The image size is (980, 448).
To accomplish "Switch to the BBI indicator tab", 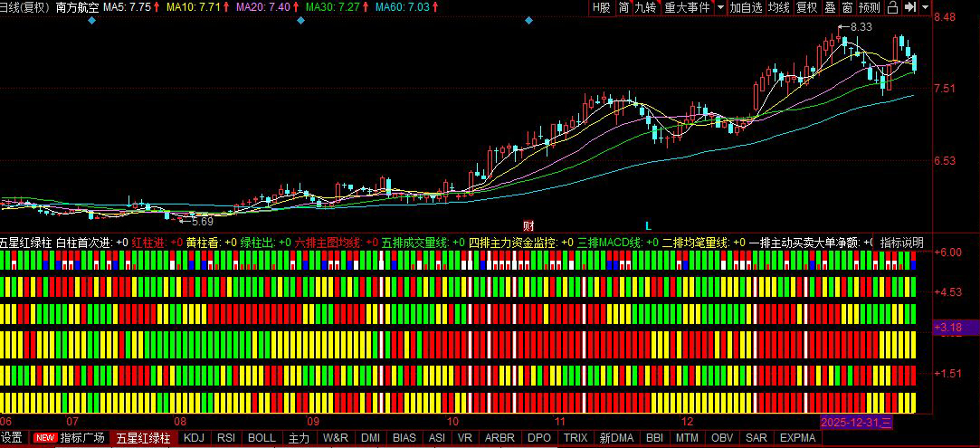I will coord(654,437).
